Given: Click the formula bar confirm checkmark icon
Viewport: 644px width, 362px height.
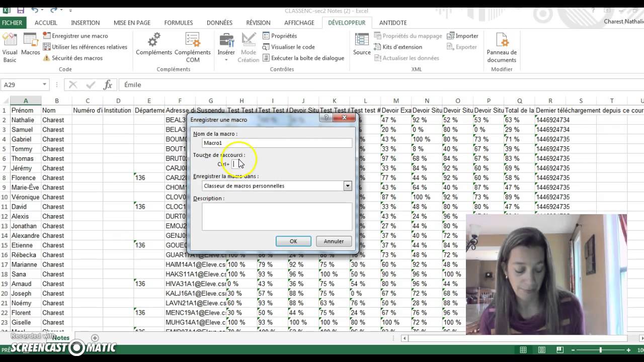Looking at the screenshot, I should click(x=91, y=84).
